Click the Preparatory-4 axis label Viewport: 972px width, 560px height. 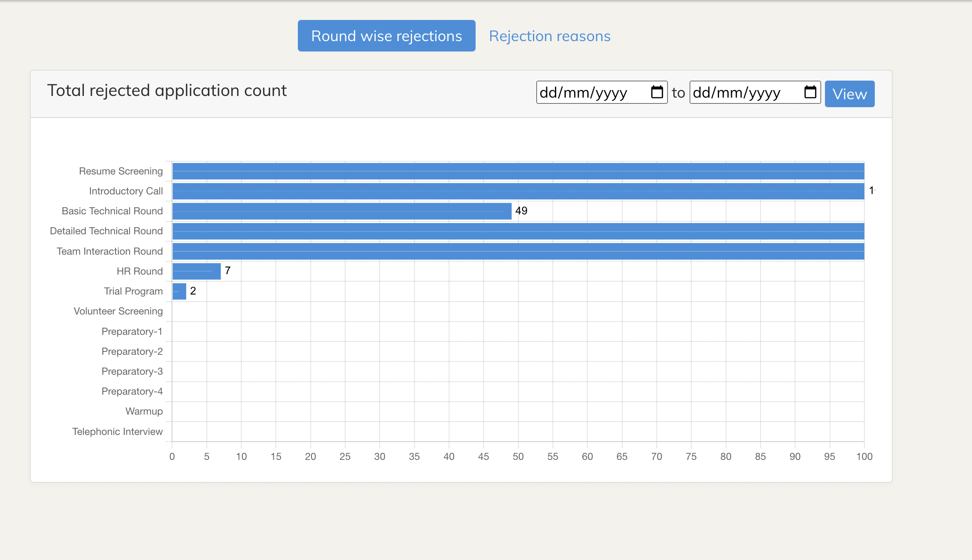(x=132, y=391)
